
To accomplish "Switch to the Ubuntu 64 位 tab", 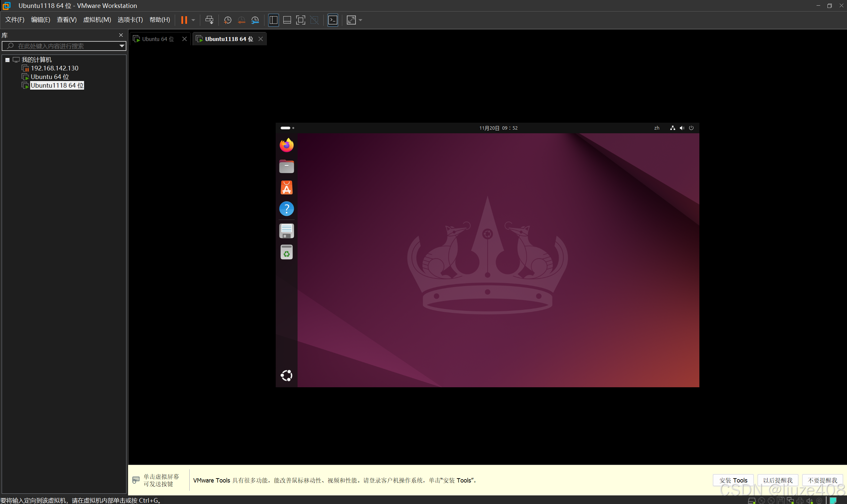I will [x=158, y=39].
